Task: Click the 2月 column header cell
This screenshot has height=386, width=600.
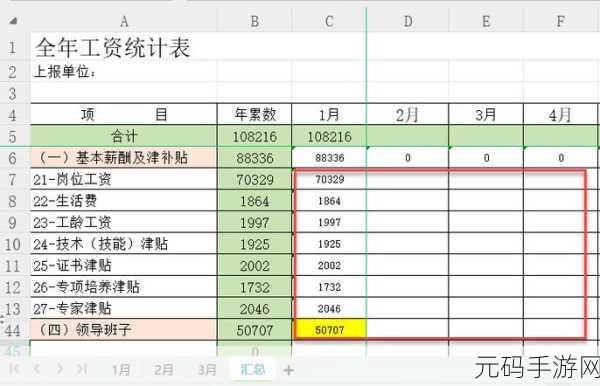Action: pyautogui.click(x=408, y=114)
